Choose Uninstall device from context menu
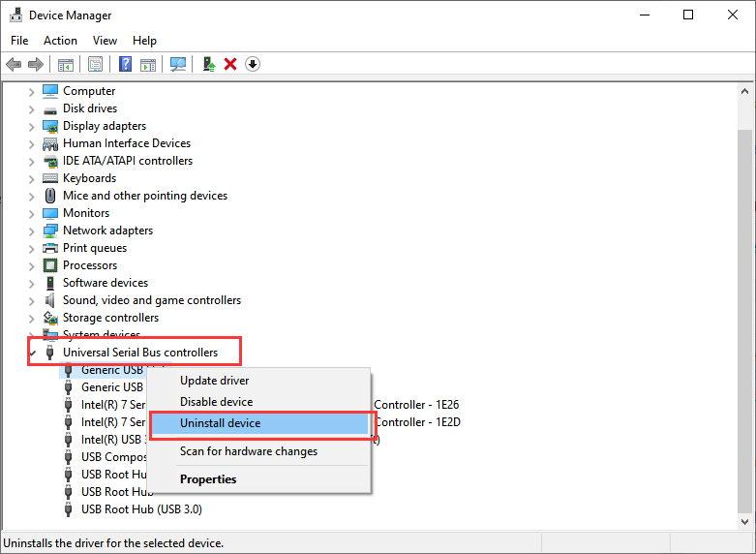 coord(258,423)
